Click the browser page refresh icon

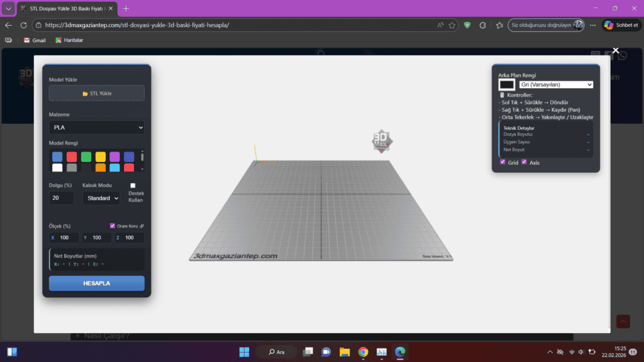[23, 25]
